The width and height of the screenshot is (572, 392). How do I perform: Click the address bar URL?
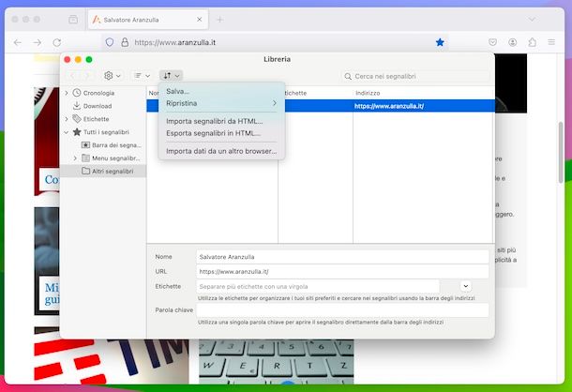[175, 43]
